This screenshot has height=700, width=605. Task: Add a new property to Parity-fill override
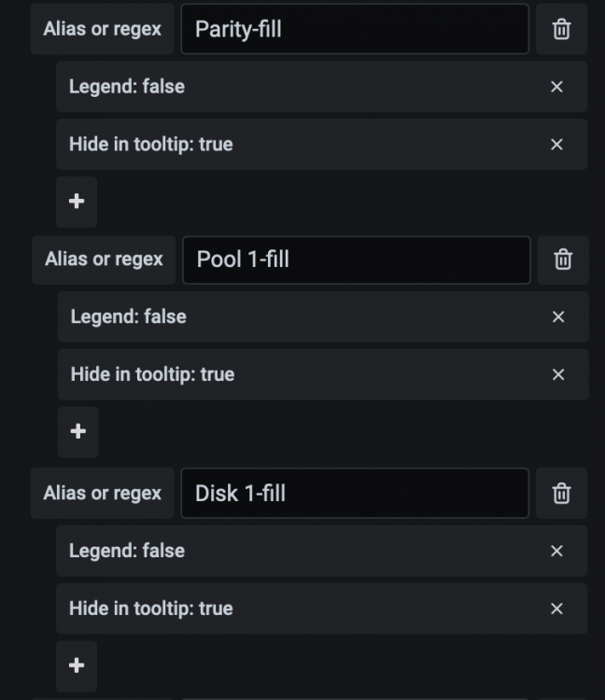click(x=77, y=202)
